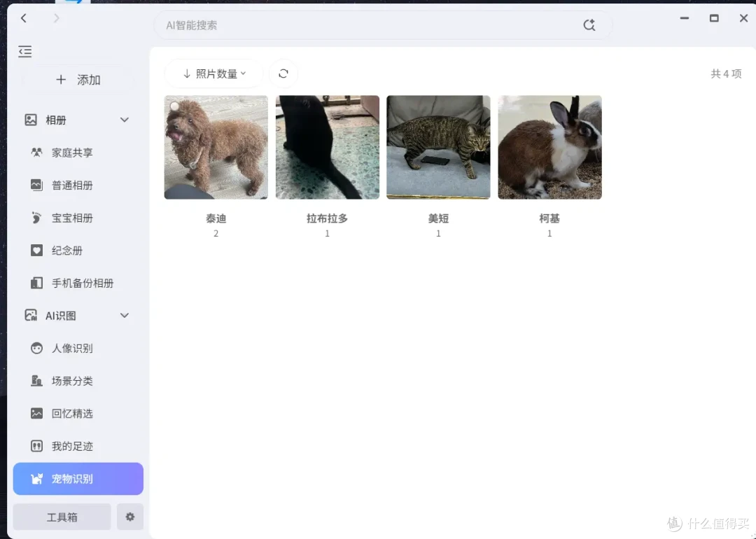Screen dimensions: 756x539
Task: Click the 人像识别 face icon
Action: tap(36, 348)
